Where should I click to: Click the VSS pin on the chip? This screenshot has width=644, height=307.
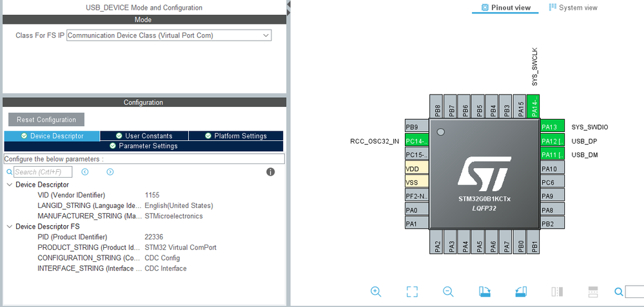417,182
